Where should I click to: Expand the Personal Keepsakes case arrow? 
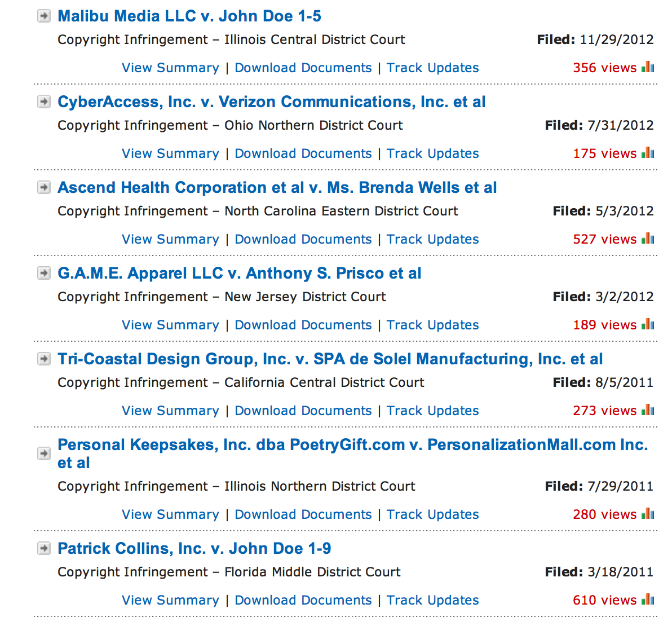44,453
